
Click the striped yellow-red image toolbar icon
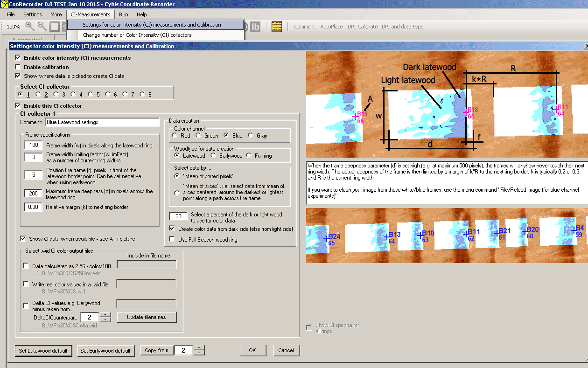277,27
